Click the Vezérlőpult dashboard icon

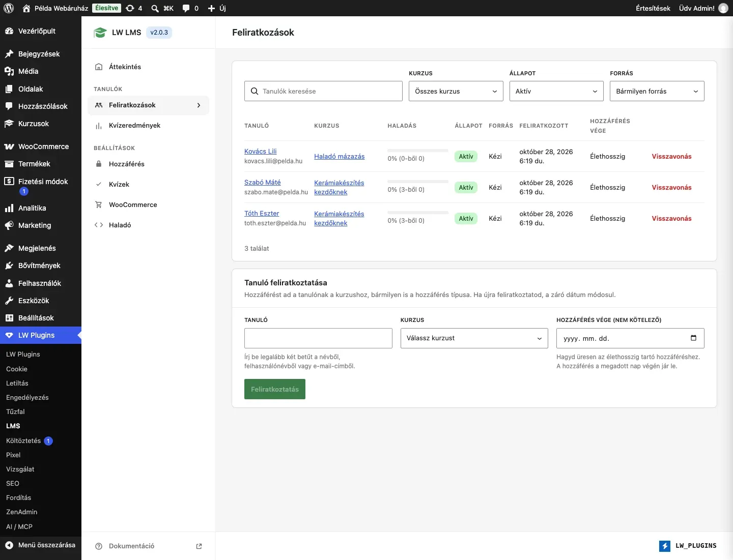(9, 31)
